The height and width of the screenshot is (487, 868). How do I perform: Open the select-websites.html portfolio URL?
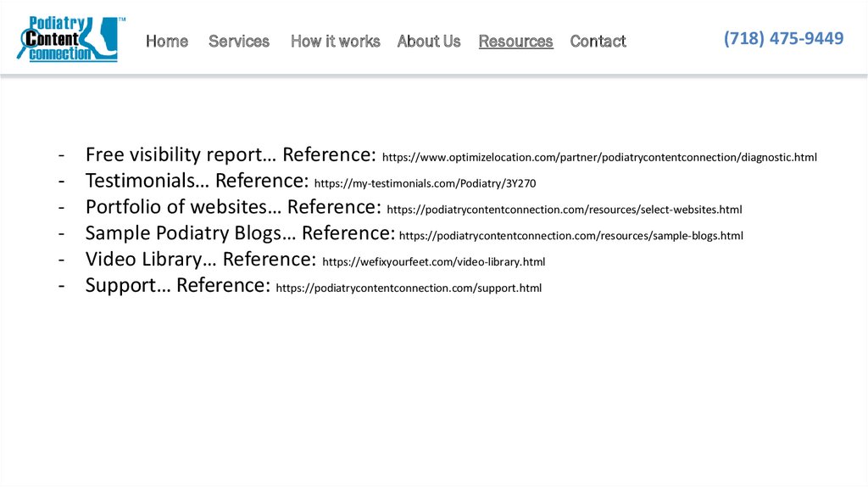tap(565, 210)
